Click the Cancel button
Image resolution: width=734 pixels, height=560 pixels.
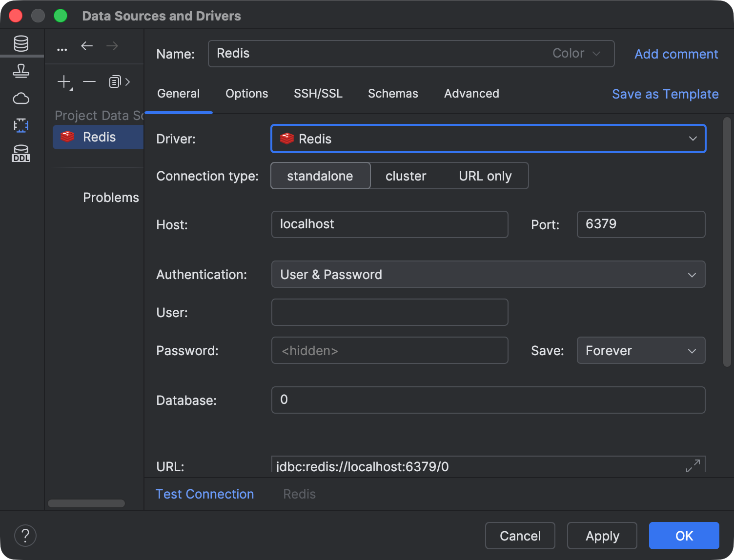pyautogui.click(x=520, y=536)
